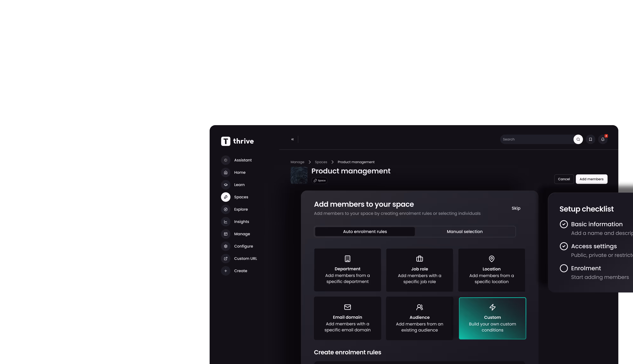Select the Auto enrolment rules tab
633x364 pixels.
[x=365, y=232]
